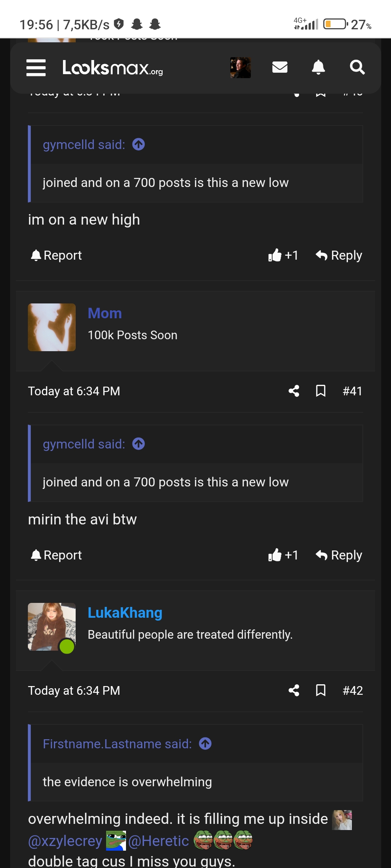Viewport: 391px width, 868px height.
Task: Open the Looksmax.org home logo
Action: [x=113, y=68]
